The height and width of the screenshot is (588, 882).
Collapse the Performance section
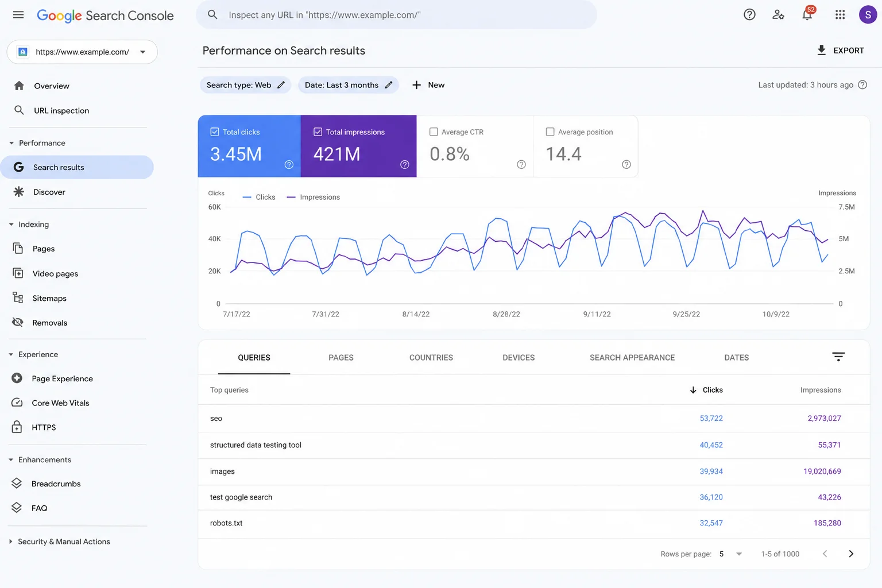pyautogui.click(x=11, y=143)
